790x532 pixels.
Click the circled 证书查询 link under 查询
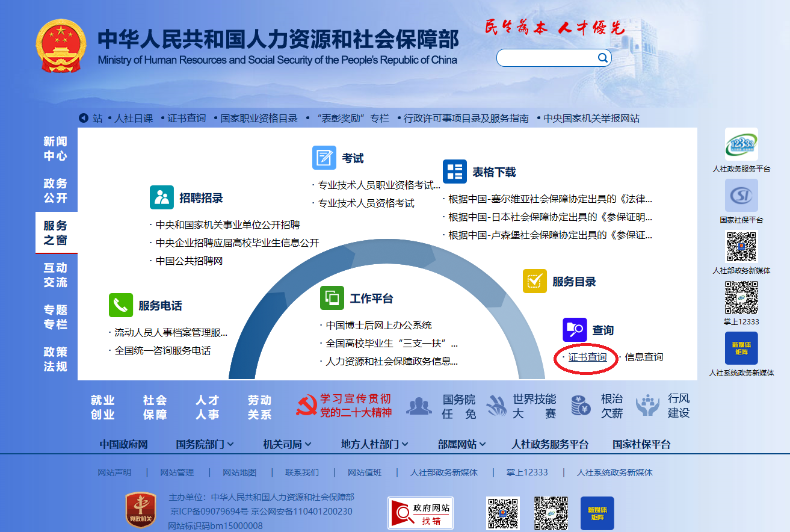coord(587,357)
